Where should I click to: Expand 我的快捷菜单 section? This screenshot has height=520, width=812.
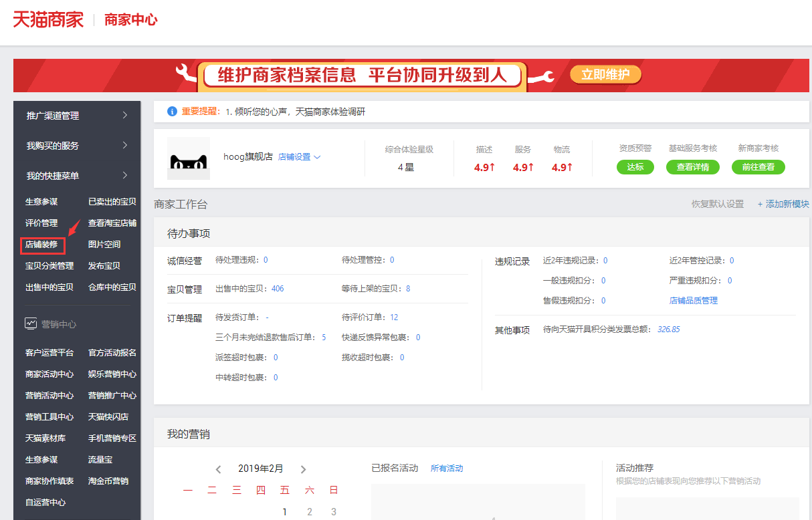(x=77, y=176)
